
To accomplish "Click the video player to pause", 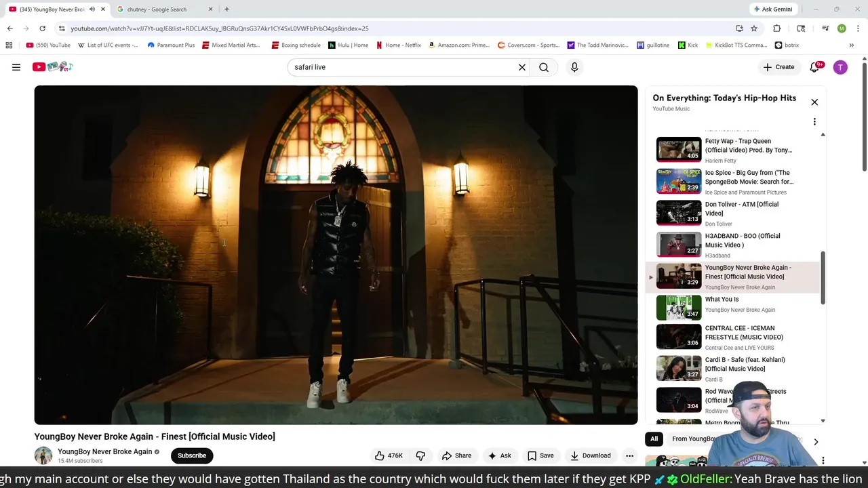I will pyautogui.click(x=336, y=255).
